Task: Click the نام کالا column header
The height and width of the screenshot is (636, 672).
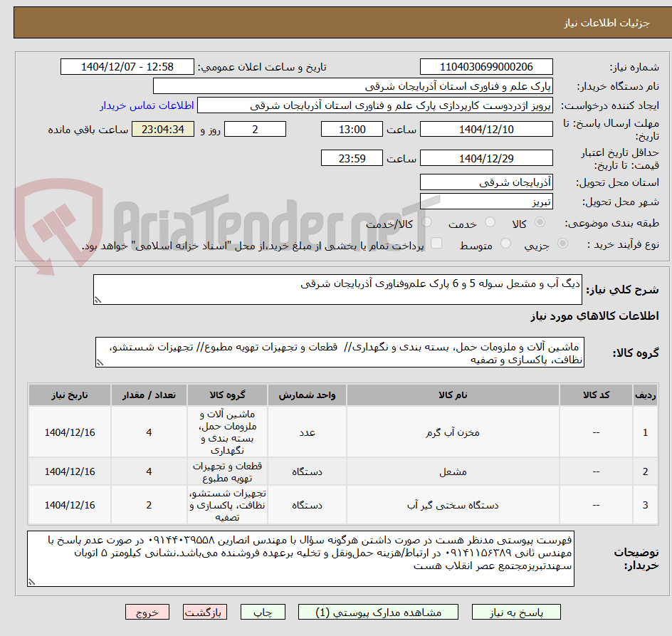Action: point(453,395)
